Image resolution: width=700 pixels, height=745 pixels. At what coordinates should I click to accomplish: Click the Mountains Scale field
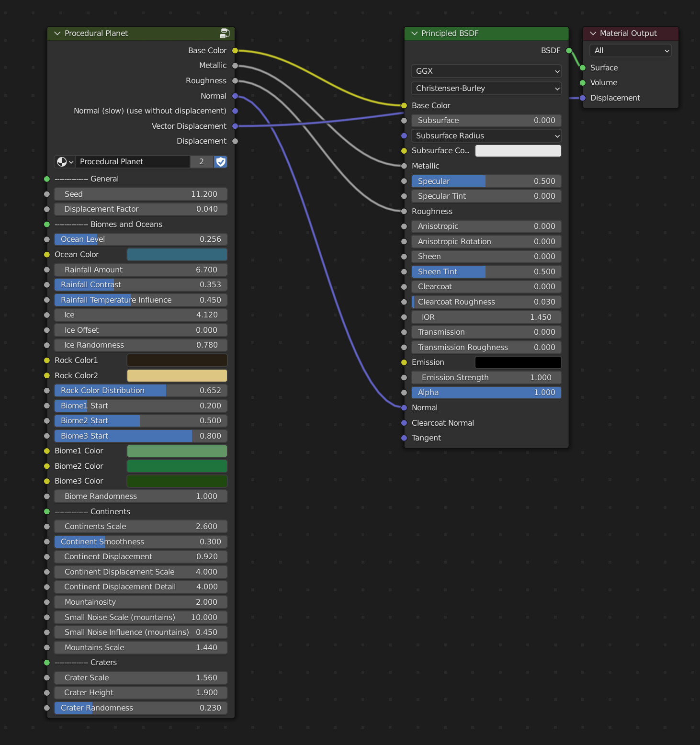141,647
